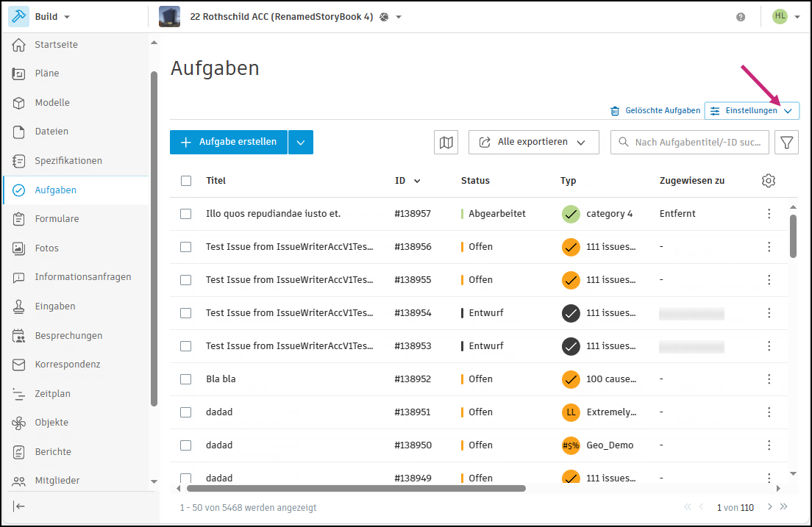Image resolution: width=812 pixels, height=527 pixels.
Task: Toggle the select-all header checkbox
Action: (186, 181)
